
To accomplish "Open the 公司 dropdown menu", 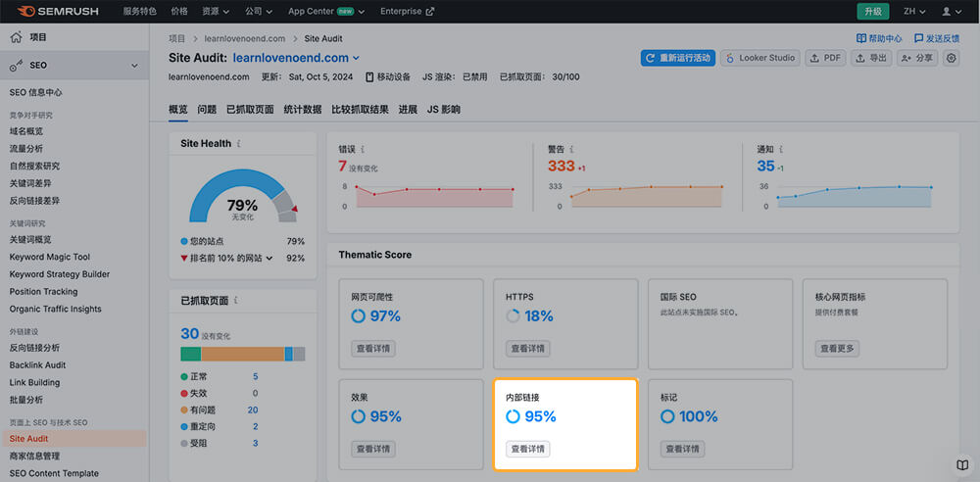I will tap(259, 11).
